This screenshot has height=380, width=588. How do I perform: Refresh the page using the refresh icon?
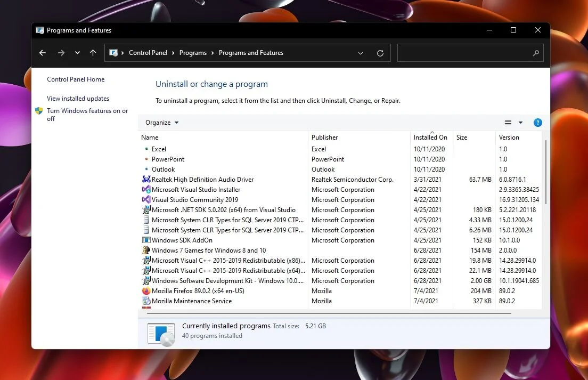pyautogui.click(x=380, y=53)
